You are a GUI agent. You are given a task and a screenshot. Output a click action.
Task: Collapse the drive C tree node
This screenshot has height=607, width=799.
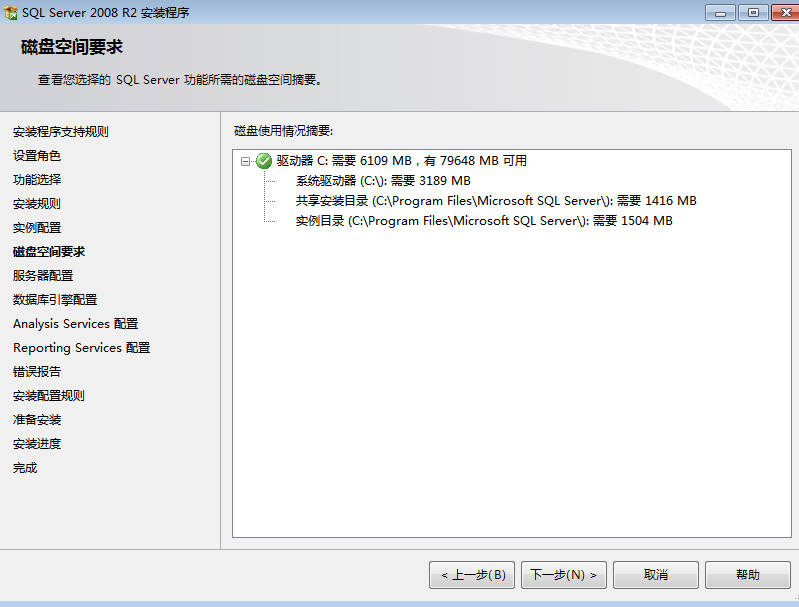click(246, 161)
